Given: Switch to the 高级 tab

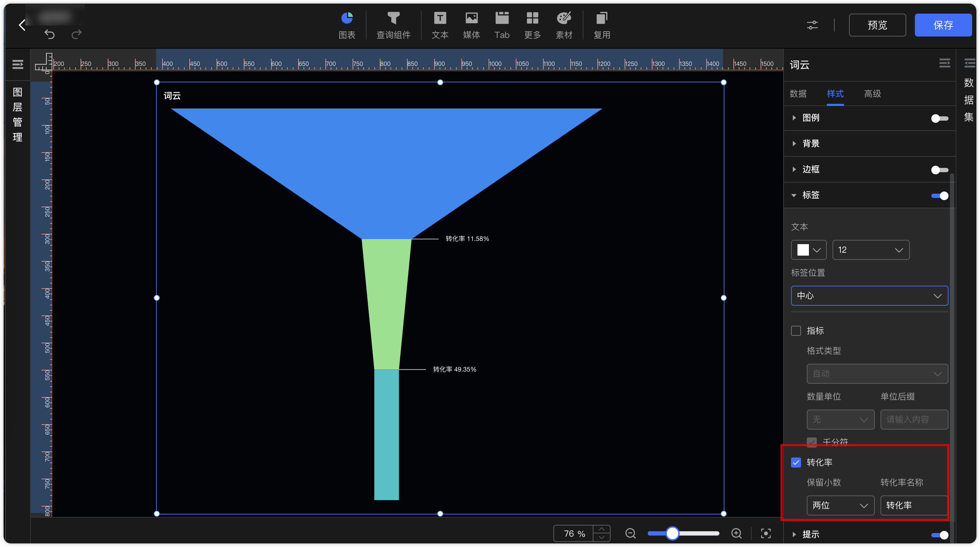Looking at the screenshot, I should click(x=872, y=93).
